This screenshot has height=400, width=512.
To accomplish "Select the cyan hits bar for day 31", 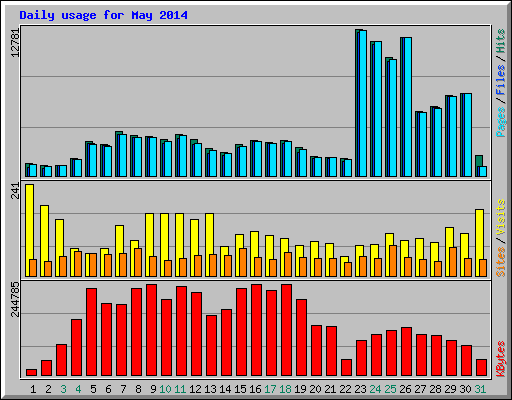I will 483,171.
